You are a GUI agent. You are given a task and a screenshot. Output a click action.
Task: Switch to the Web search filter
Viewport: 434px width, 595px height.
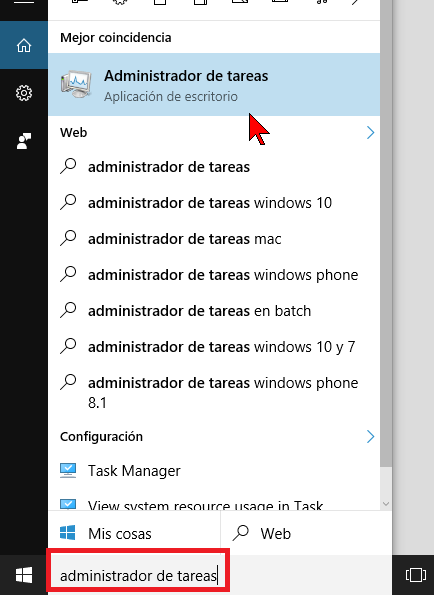306,533
